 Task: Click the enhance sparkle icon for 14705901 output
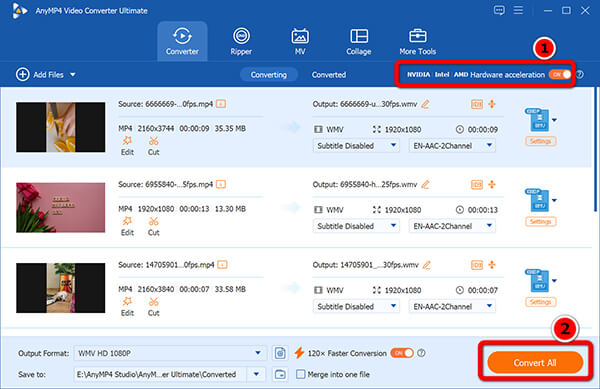pyautogui.click(x=492, y=265)
